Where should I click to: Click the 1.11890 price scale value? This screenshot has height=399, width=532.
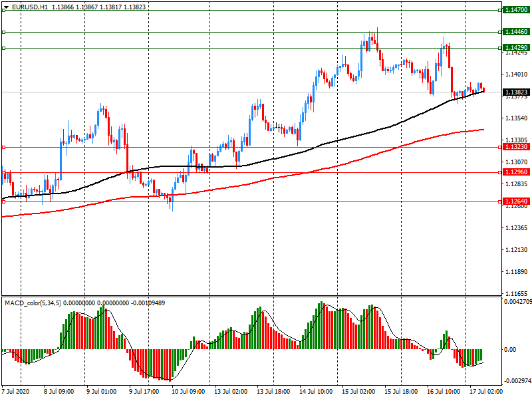pyautogui.click(x=517, y=272)
